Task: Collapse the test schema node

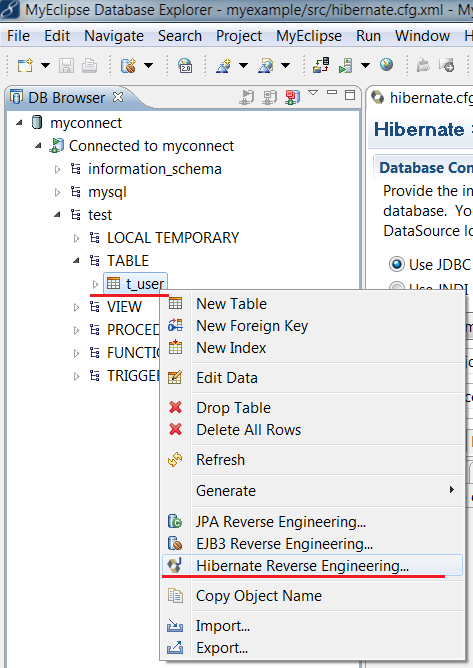Action: [57, 215]
